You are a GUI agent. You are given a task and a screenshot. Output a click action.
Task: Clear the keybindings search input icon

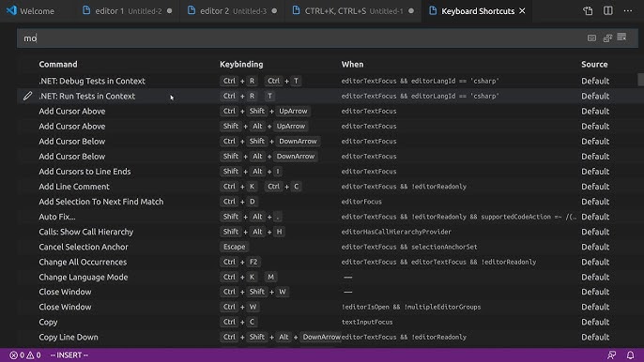point(621,38)
